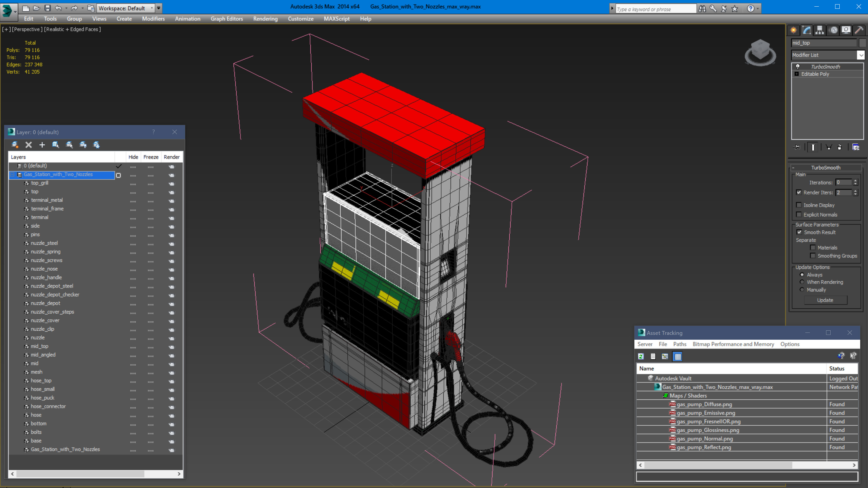
Task: Open the Utilities panel hammer icon
Action: 859,30
